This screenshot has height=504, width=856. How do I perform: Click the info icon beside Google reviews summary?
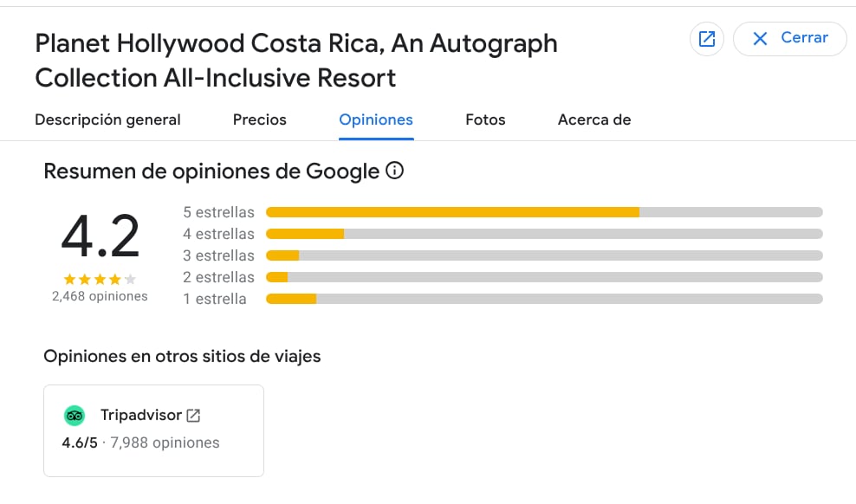[394, 171]
